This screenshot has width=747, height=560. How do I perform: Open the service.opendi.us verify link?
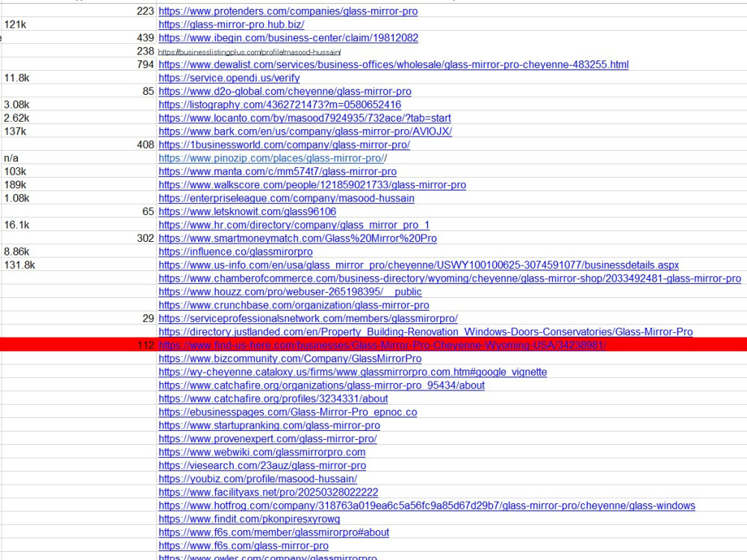click(229, 78)
